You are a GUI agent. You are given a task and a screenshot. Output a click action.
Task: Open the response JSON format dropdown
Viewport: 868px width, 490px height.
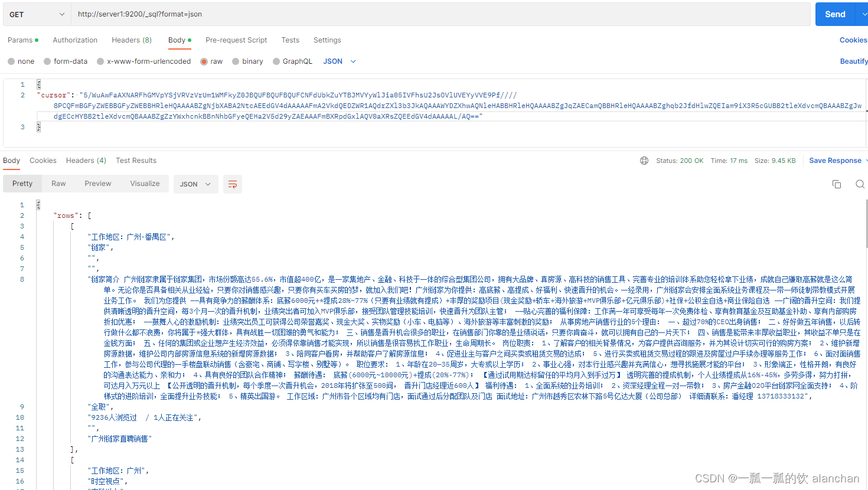pos(195,184)
